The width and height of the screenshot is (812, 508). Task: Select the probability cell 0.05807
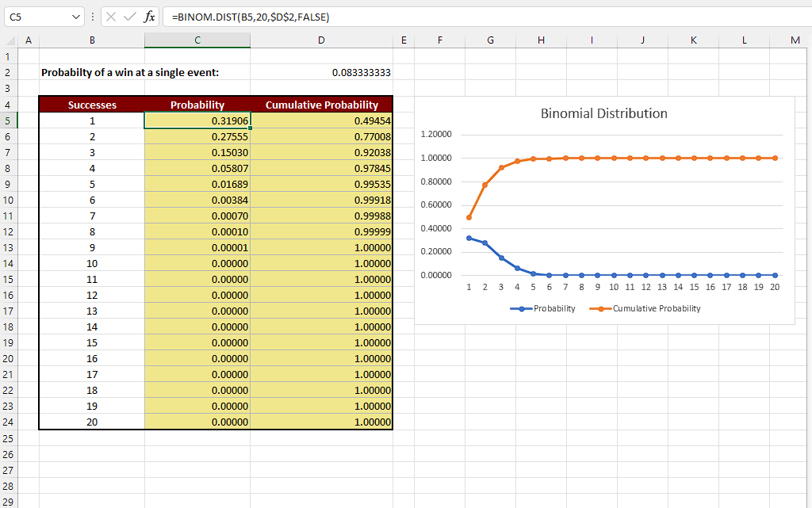pos(197,168)
